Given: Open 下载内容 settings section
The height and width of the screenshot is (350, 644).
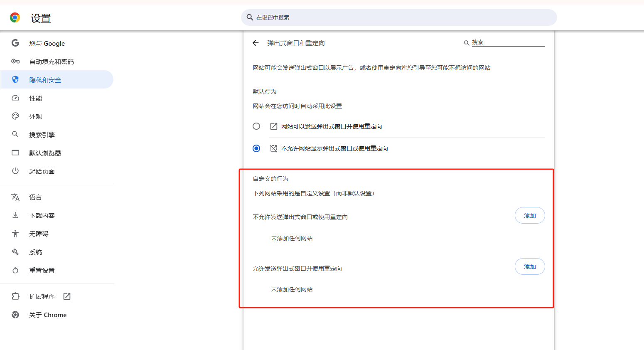Looking at the screenshot, I should coord(57,215).
